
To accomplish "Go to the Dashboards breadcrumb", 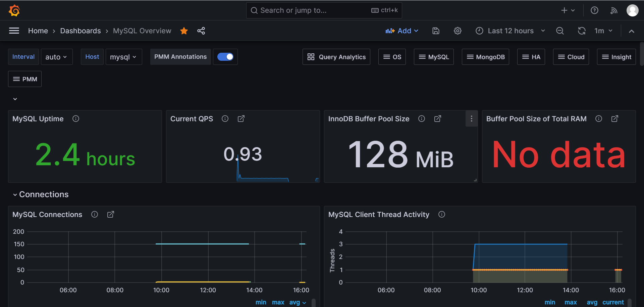I will coord(80,31).
